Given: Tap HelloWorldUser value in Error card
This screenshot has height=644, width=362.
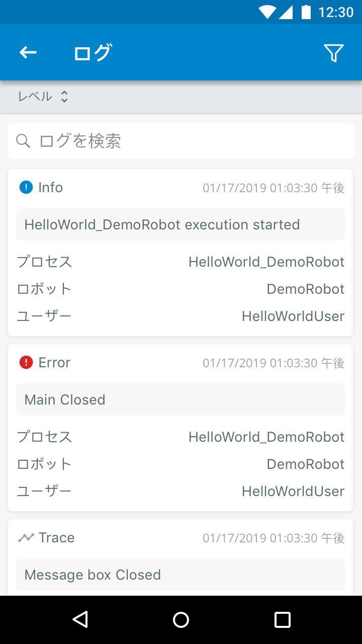Looking at the screenshot, I should tap(293, 491).
